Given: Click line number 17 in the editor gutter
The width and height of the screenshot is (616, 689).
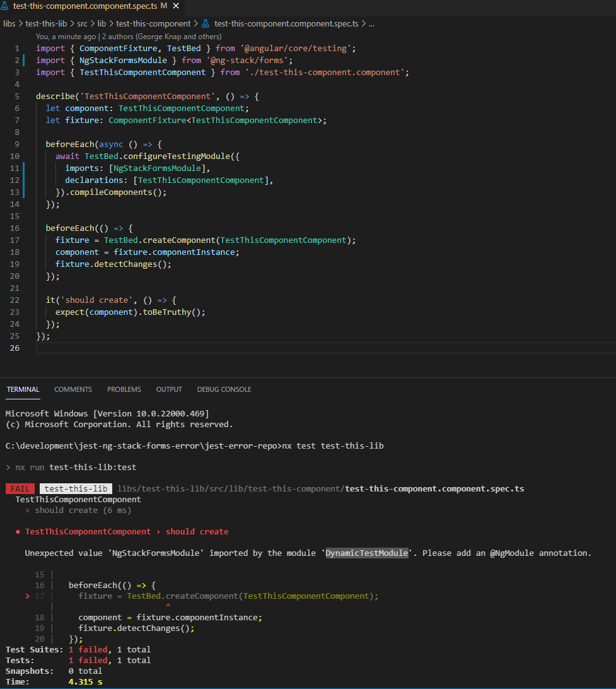Looking at the screenshot, I should (x=15, y=240).
